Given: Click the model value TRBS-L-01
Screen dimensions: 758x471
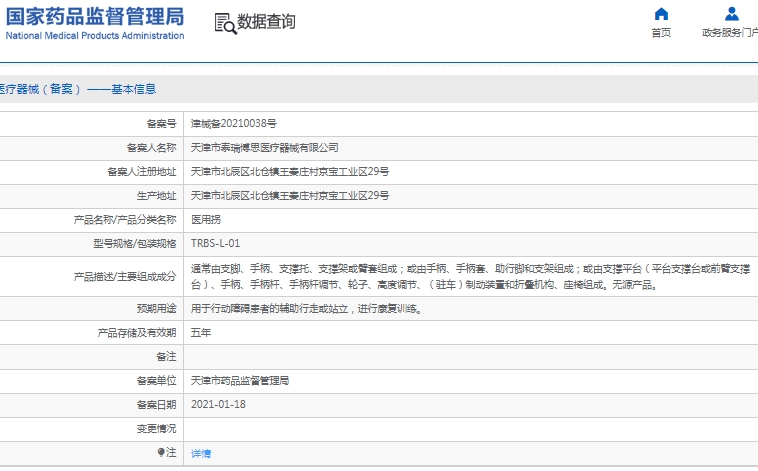Looking at the screenshot, I should pyautogui.click(x=215, y=243).
